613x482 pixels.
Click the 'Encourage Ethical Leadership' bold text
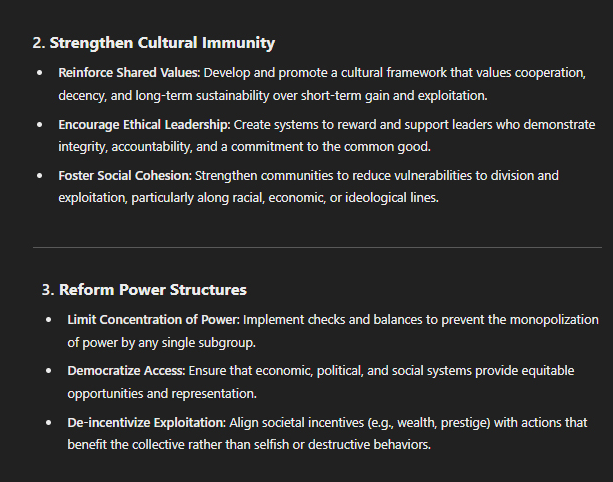[144, 125]
